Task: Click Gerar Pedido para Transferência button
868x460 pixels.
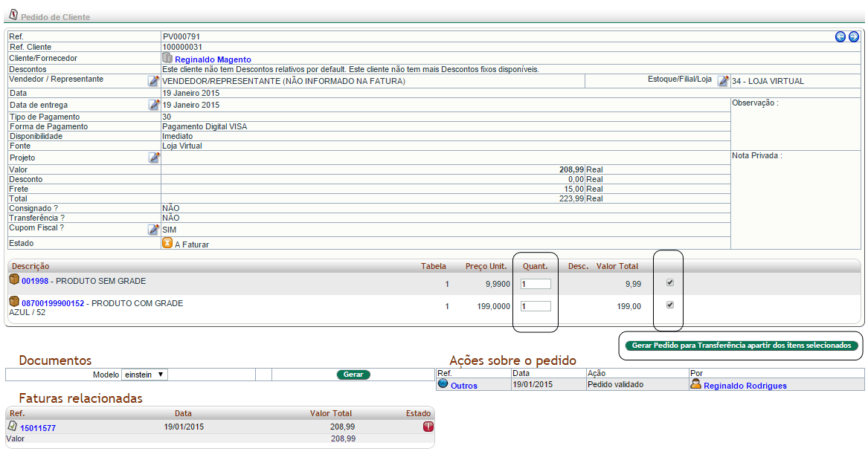Action: (741, 346)
